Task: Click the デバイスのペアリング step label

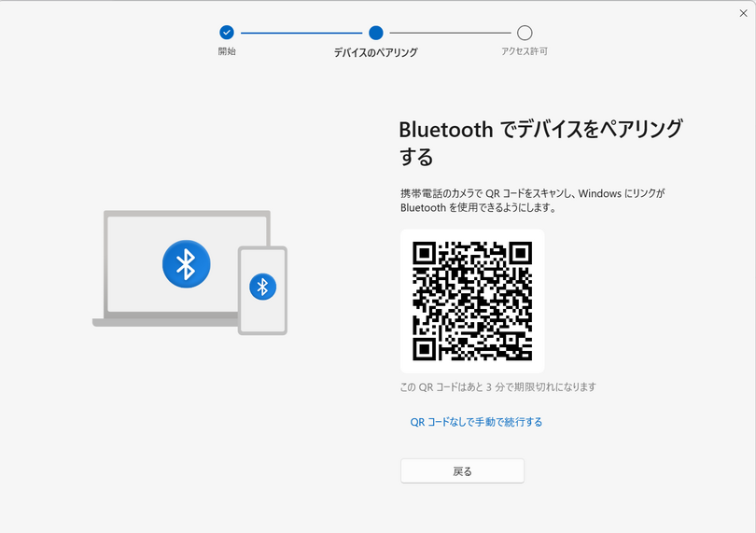Action: (375, 52)
